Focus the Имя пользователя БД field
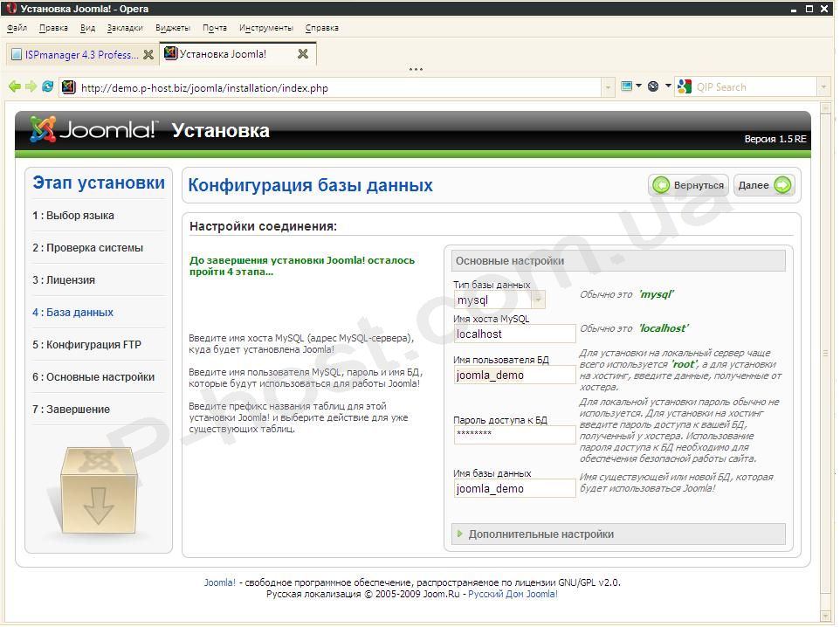The height and width of the screenshot is (627, 840). click(515, 376)
